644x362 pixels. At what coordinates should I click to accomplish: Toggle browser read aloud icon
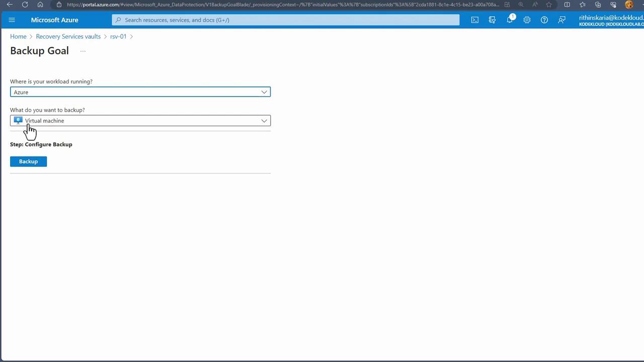pos(535,5)
